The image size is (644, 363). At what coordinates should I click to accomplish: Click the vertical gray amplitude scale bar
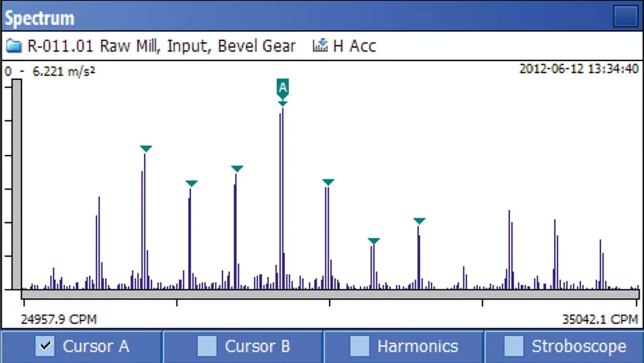17,182
